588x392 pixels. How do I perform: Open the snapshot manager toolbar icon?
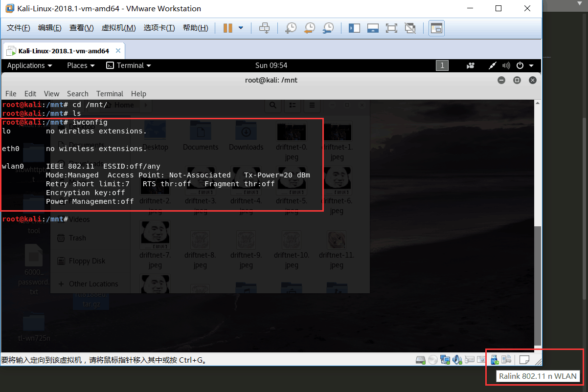(328, 28)
